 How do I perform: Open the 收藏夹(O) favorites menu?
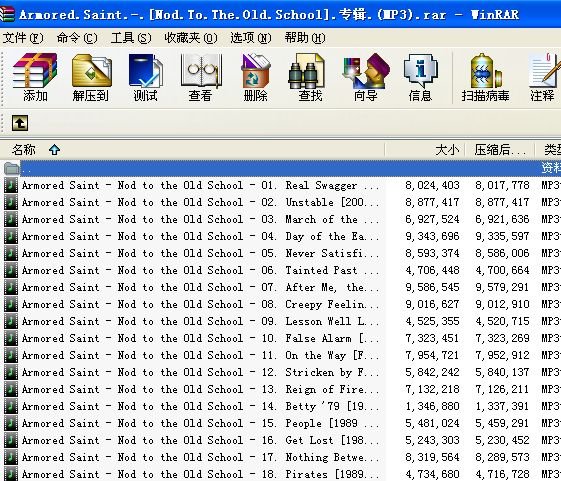point(191,38)
